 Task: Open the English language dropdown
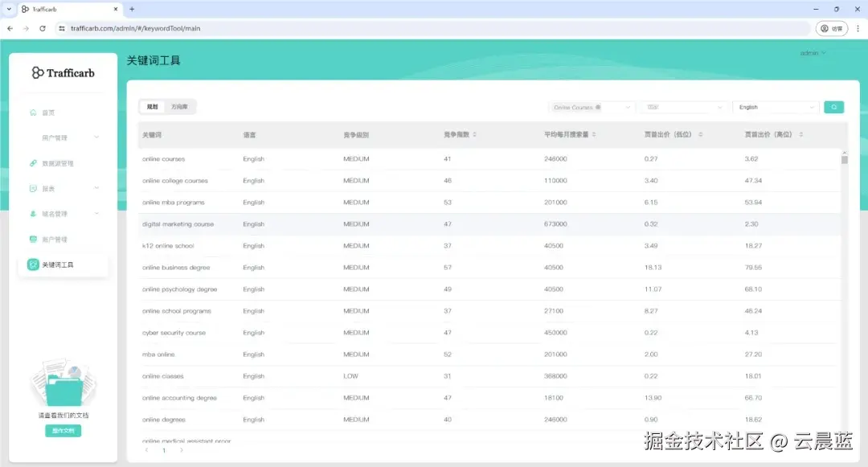pos(776,108)
